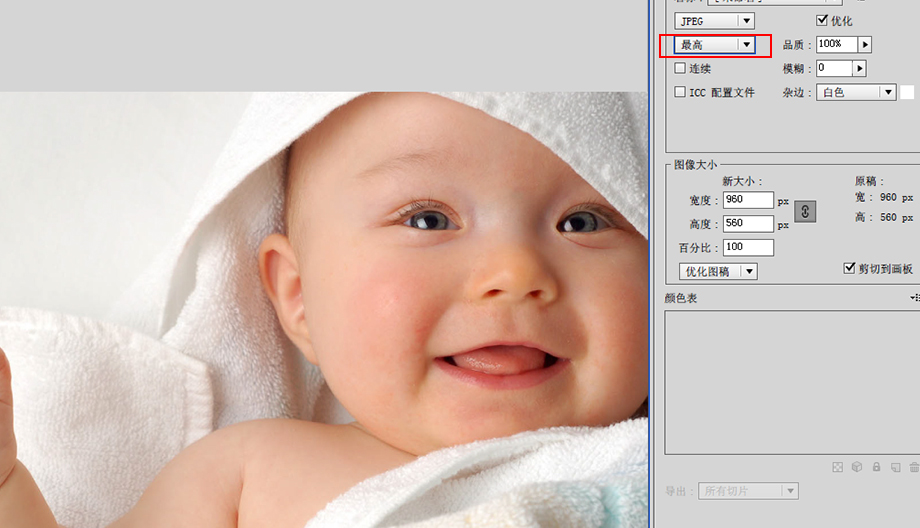920x528 pixels.
Task: Click the map to transparent icon under color table
Action: (837, 467)
